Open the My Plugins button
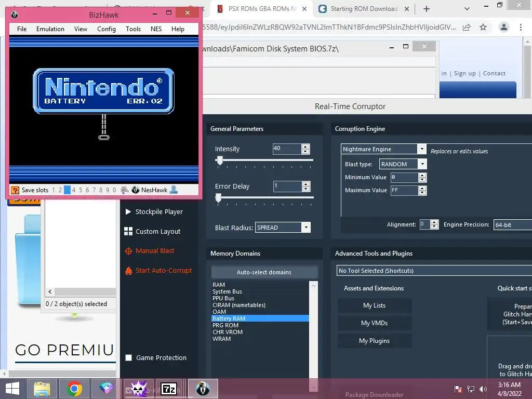The height and width of the screenshot is (399, 532). tap(375, 341)
